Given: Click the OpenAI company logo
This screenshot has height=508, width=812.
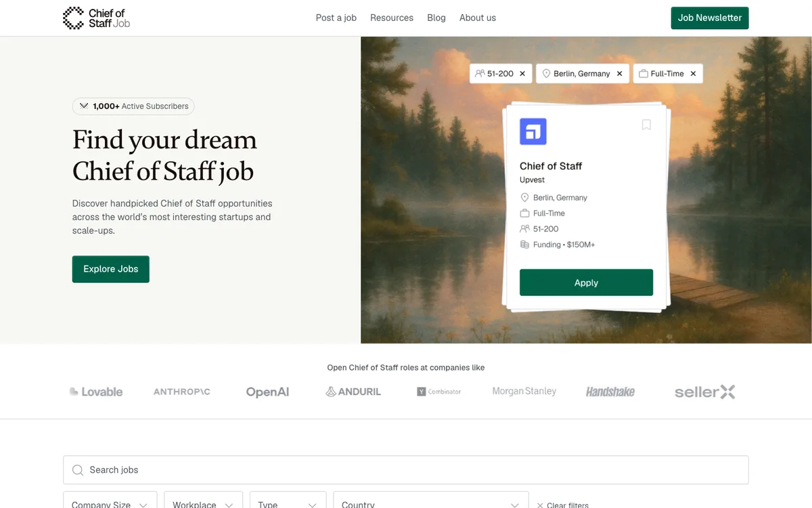Looking at the screenshot, I should pos(267,391).
